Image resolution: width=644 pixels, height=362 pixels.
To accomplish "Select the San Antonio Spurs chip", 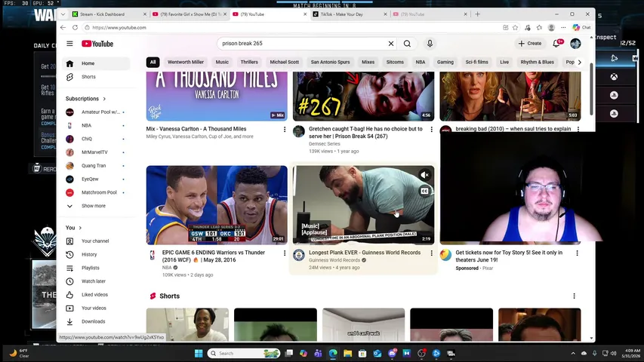I will (x=330, y=62).
